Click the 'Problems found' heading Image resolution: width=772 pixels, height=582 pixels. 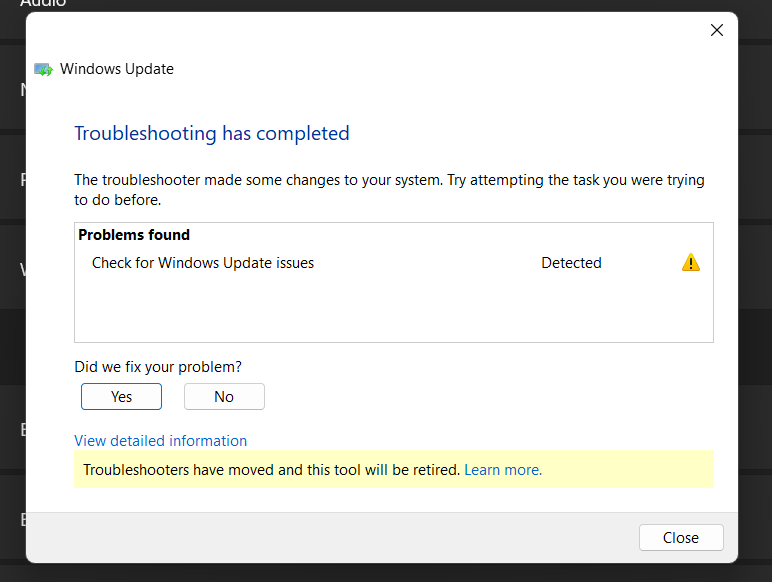click(134, 235)
